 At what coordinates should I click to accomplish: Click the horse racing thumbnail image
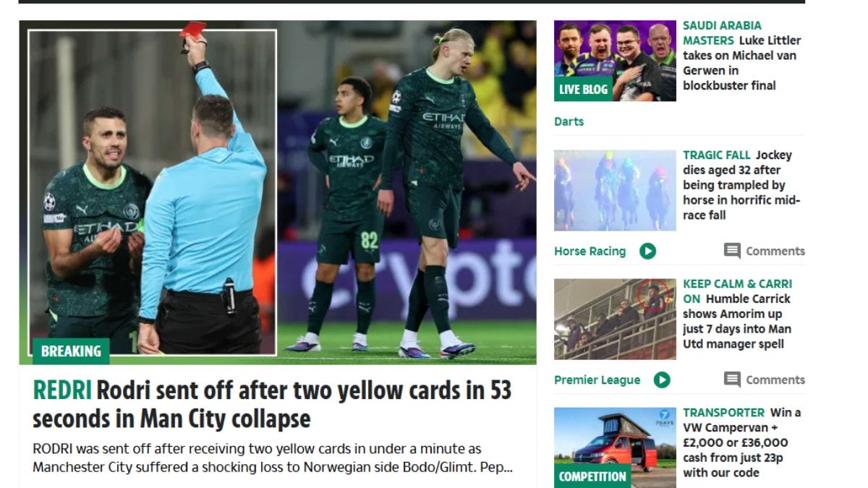615,190
